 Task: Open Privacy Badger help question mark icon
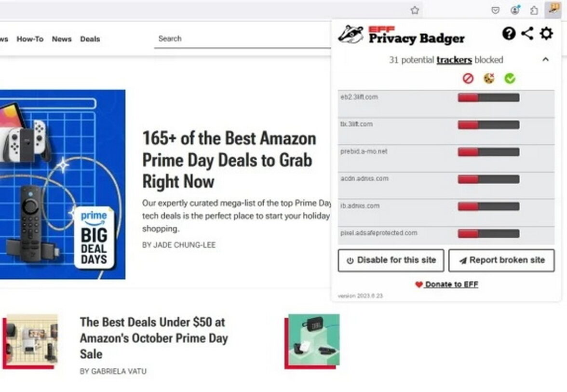pos(509,34)
